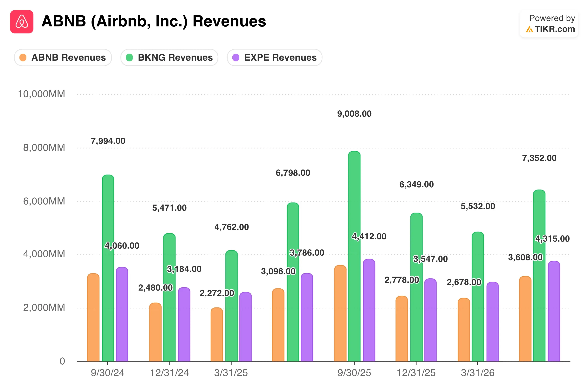Select the green BKNG bar for 9/30/24
Screen dimensions: 588x392
[x=108, y=268]
